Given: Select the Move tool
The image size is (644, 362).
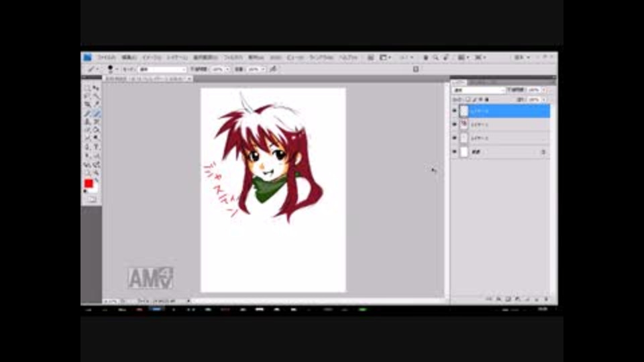Looking at the screenshot, I should pyautogui.click(x=96, y=88).
